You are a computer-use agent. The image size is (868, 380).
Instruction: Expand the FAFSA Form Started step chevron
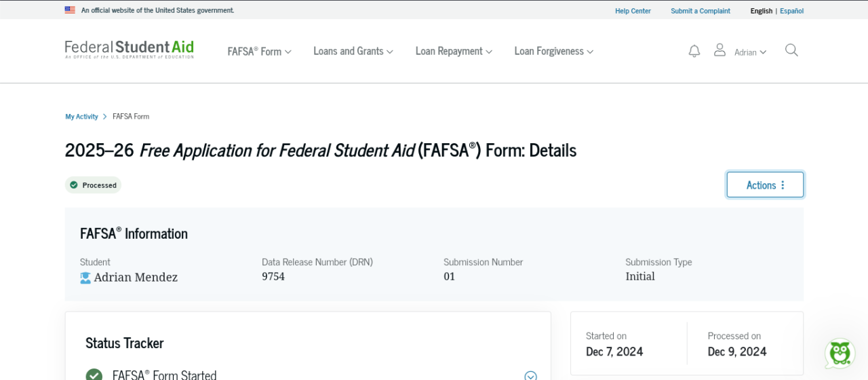[x=530, y=376]
